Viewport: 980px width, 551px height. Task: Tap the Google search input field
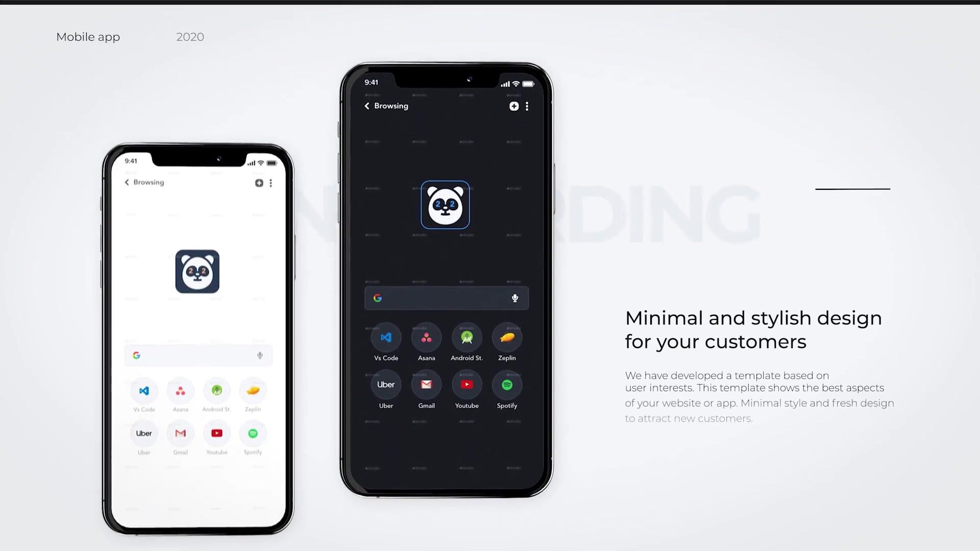click(446, 298)
